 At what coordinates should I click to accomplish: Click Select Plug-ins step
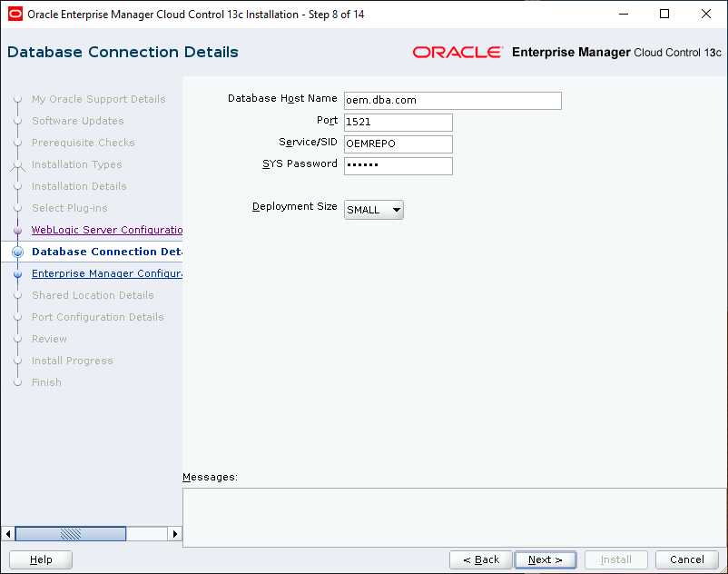tap(69, 208)
